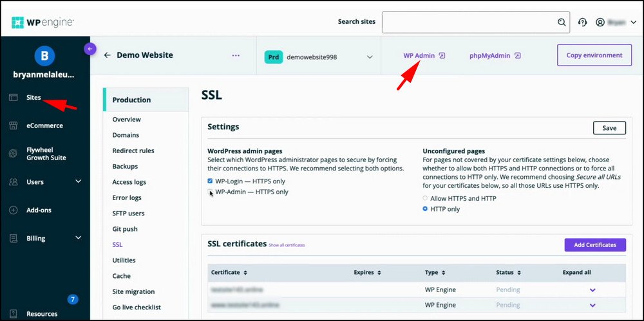The width and height of the screenshot is (644, 321).
Task: Click the notification badge showing 7
Action: pyautogui.click(x=73, y=299)
